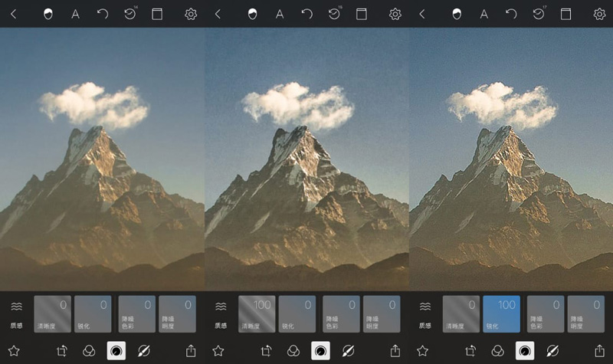Switch to the lens effects tab in the leftmost screen

coord(143,350)
